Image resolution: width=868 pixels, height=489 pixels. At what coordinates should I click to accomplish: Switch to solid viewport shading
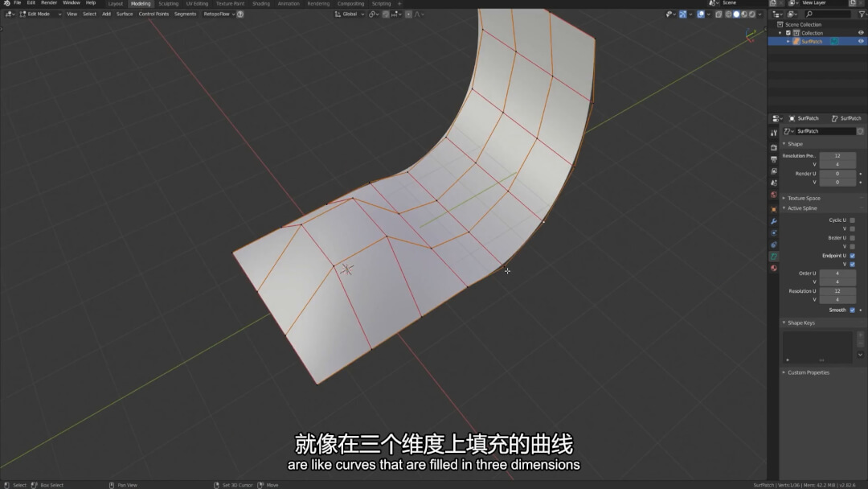736,14
